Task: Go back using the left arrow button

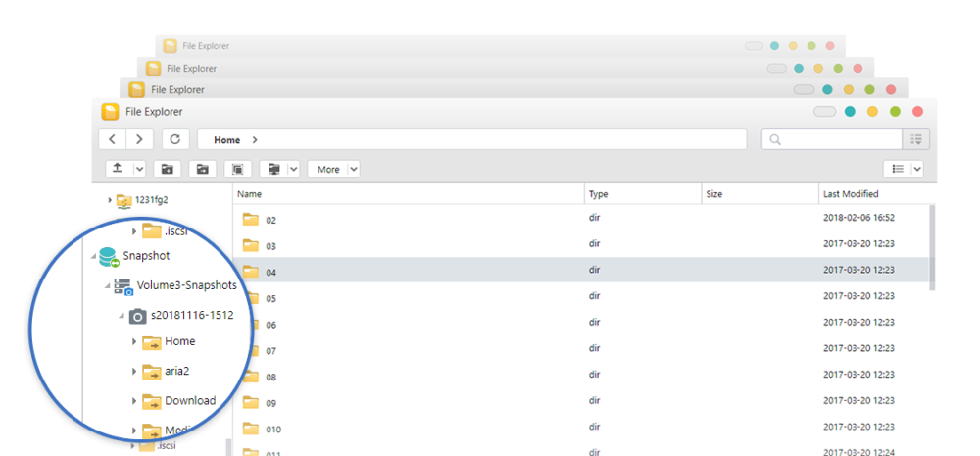Action: [x=113, y=139]
